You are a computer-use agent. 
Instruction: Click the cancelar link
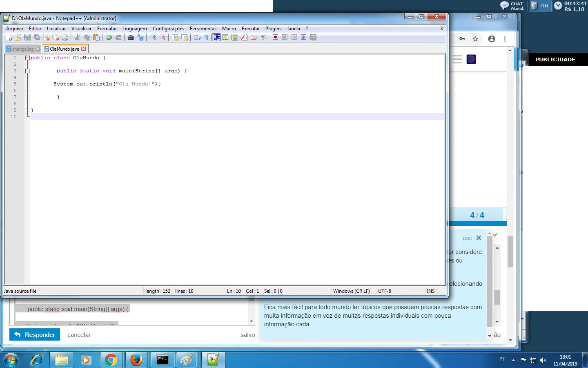pyautogui.click(x=78, y=335)
